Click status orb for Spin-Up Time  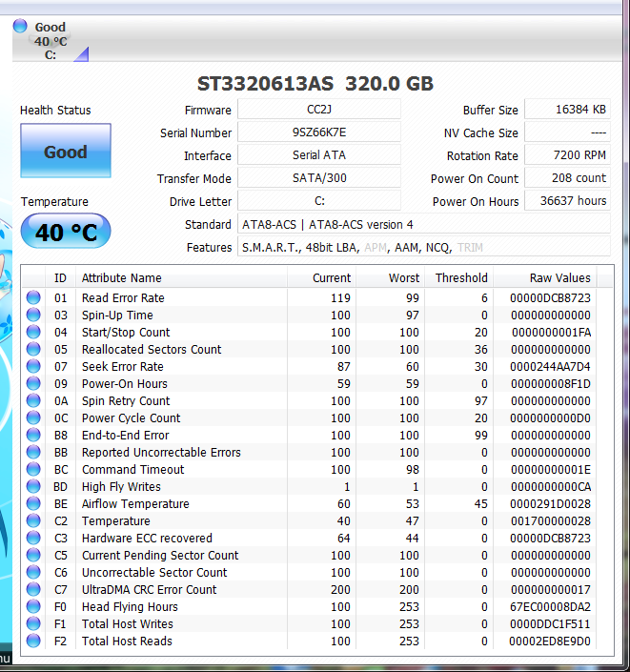33,315
